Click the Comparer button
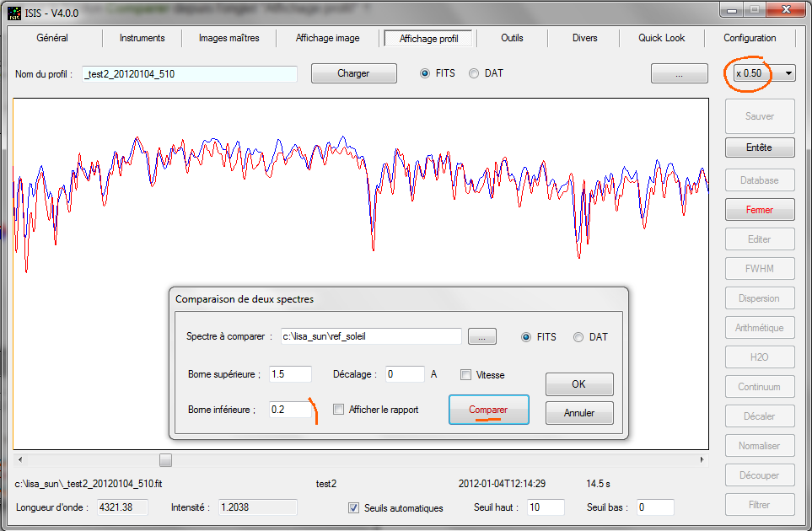The image size is (812, 531). click(x=489, y=410)
